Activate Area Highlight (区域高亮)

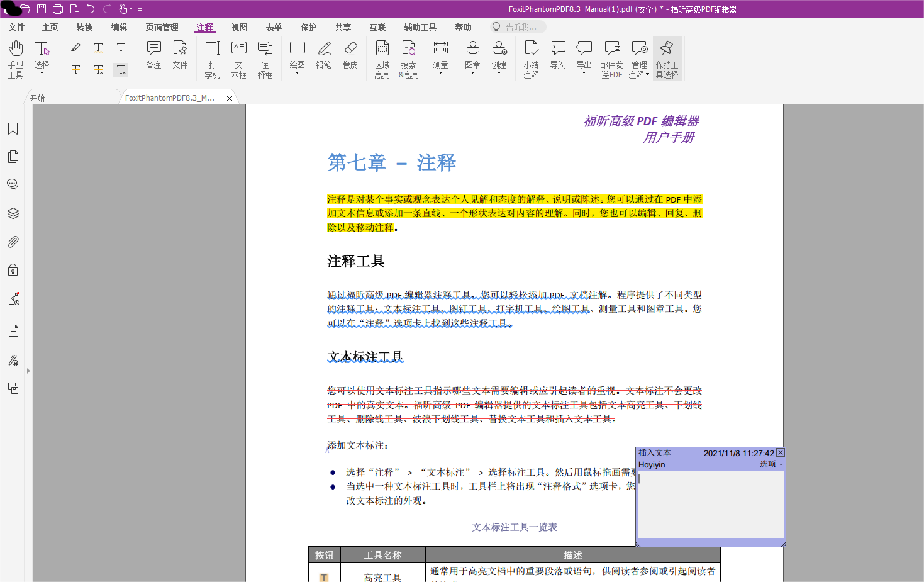point(382,59)
